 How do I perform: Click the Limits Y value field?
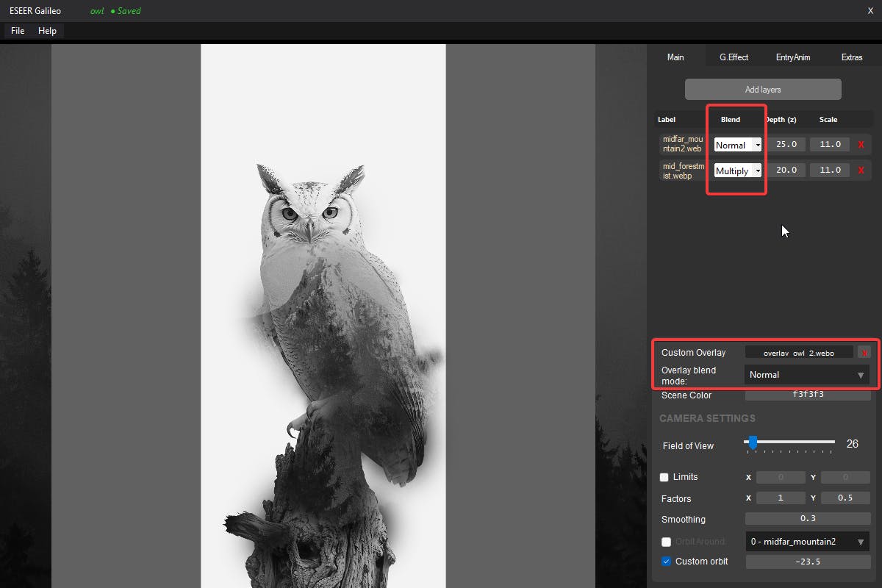(x=845, y=478)
